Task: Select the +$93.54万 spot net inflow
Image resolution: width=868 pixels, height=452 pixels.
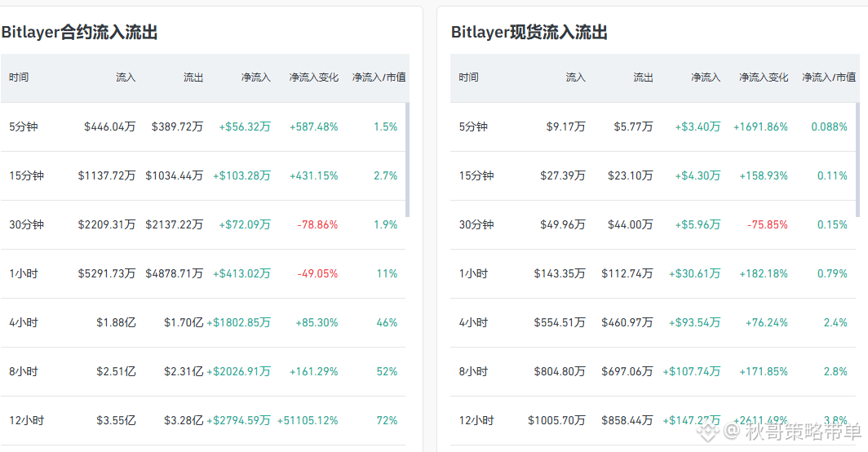Action: (x=695, y=322)
